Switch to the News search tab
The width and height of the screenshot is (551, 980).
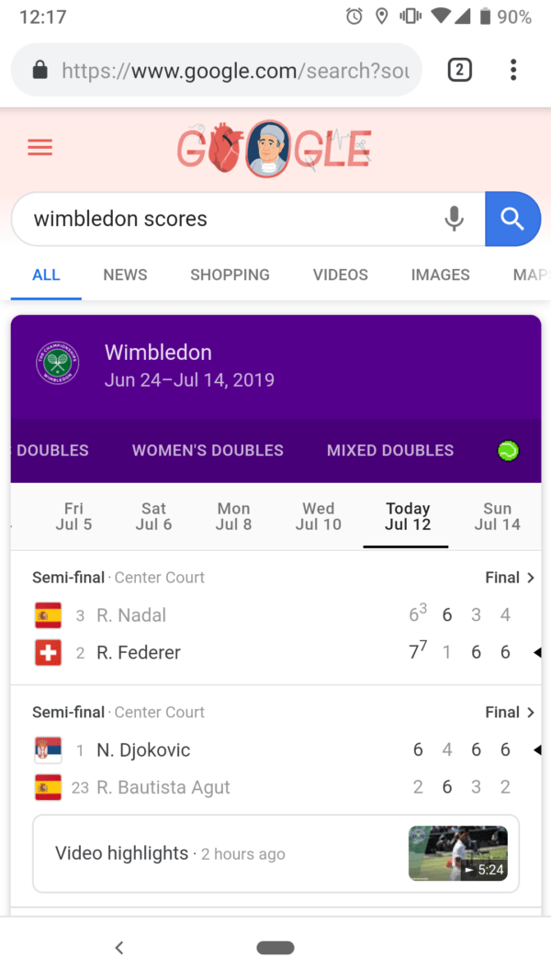pos(125,275)
